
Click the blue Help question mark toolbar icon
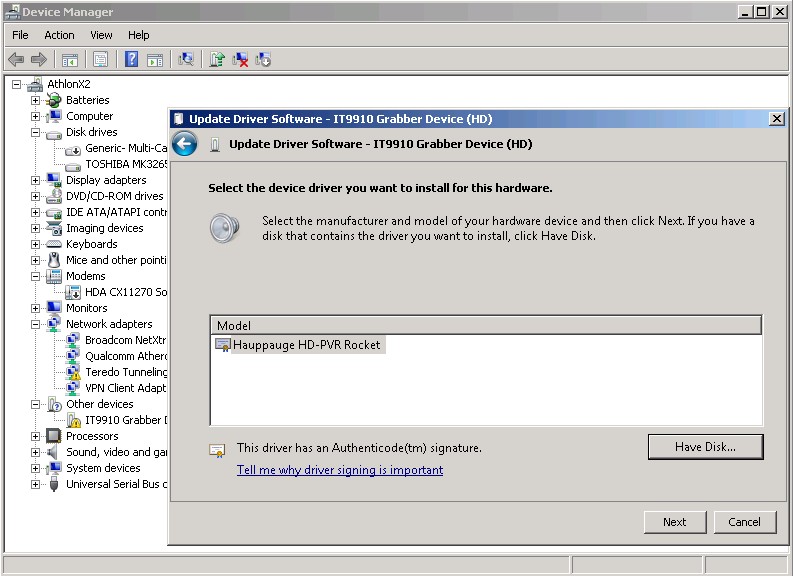pyautogui.click(x=131, y=59)
